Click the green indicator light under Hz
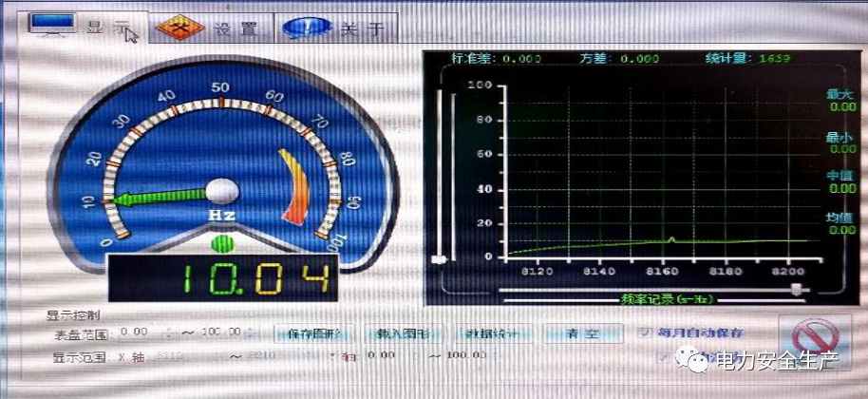 222,244
